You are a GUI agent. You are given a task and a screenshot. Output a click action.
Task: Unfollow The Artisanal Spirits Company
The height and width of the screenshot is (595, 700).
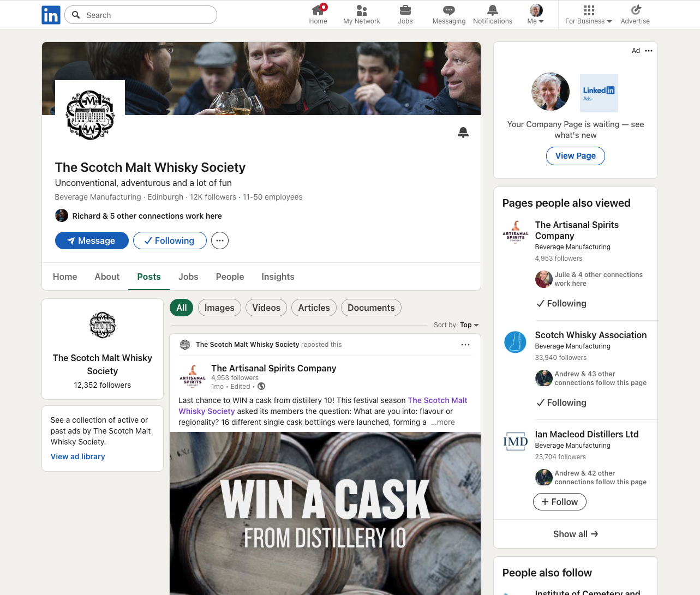coord(561,303)
